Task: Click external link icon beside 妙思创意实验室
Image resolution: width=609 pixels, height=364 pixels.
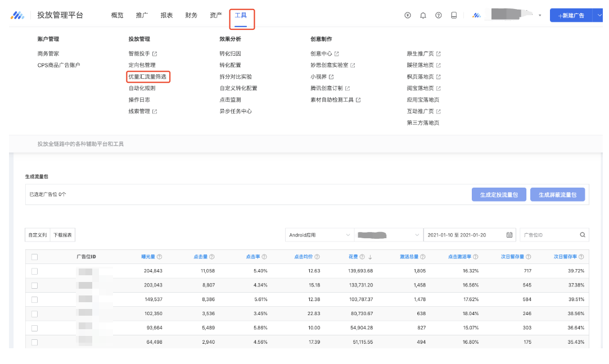Action: coord(353,65)
